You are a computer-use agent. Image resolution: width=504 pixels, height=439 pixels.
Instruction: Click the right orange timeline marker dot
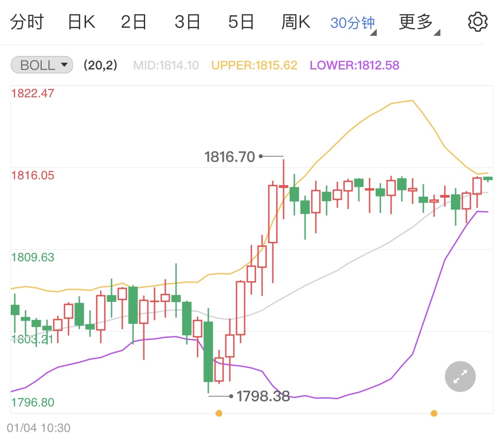click(x=434, y=413)
